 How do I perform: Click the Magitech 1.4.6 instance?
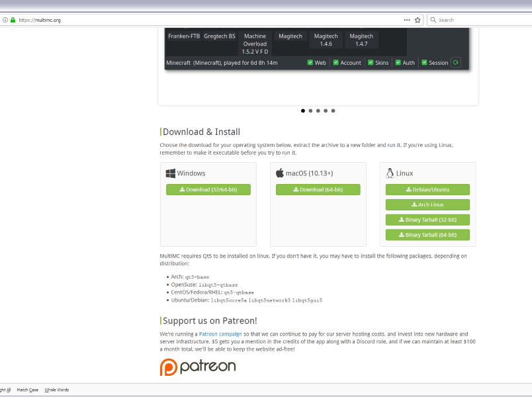pyautogui.click(x=326, y=40)
